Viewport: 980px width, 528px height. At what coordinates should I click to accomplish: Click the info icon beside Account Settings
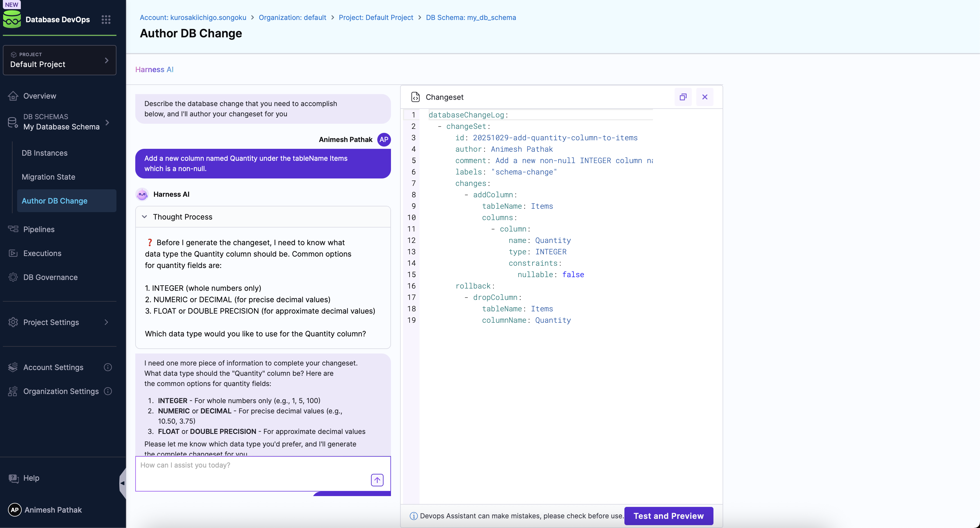tap(108, 367)
